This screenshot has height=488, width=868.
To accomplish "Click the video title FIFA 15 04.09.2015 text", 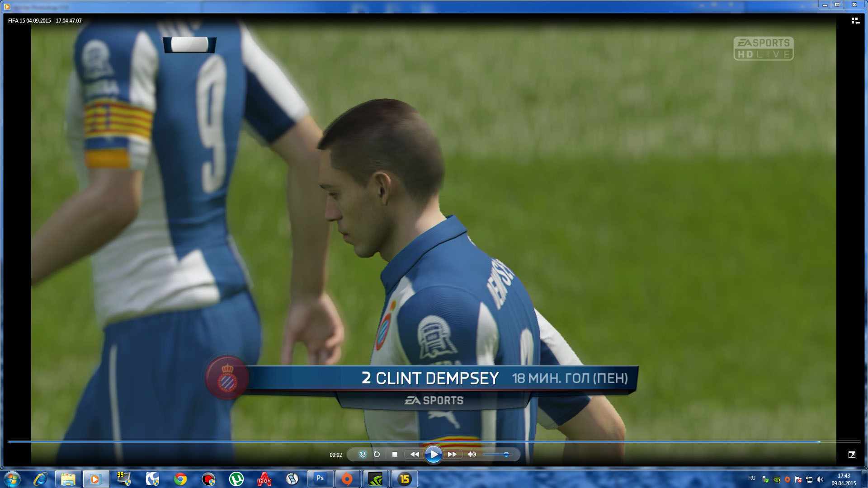I will tap(45, 21).
